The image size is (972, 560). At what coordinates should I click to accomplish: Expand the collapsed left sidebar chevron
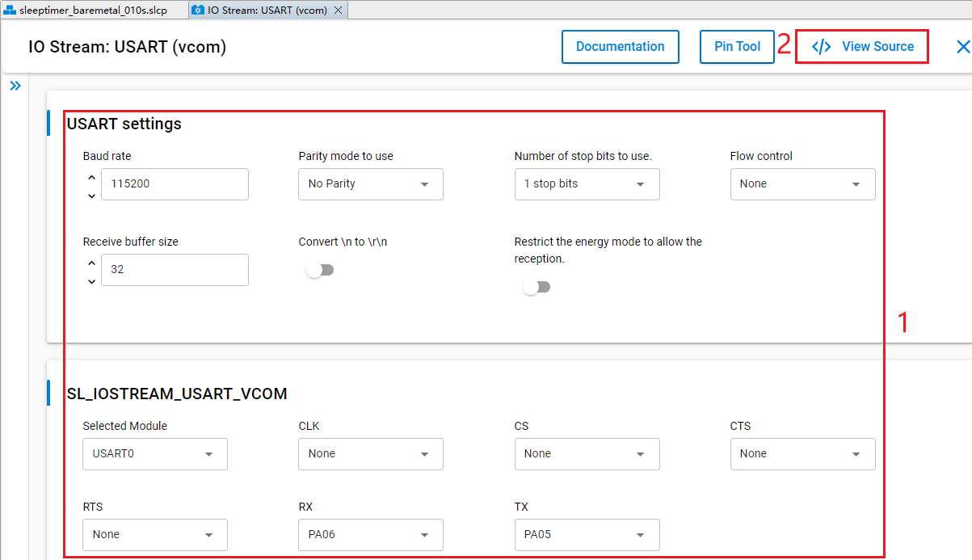point(15,84)
